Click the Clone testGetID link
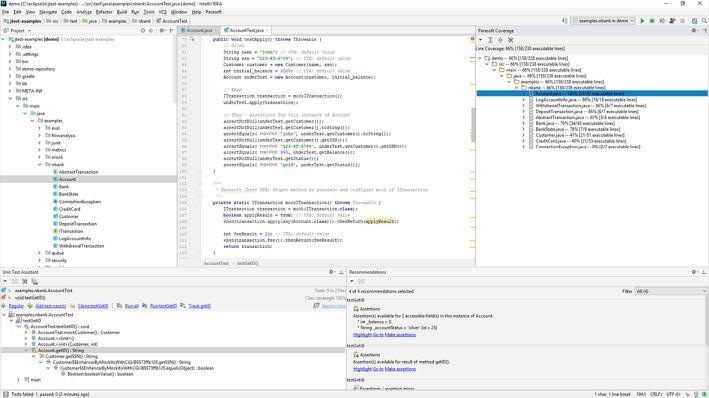 (x=93, y=306)
